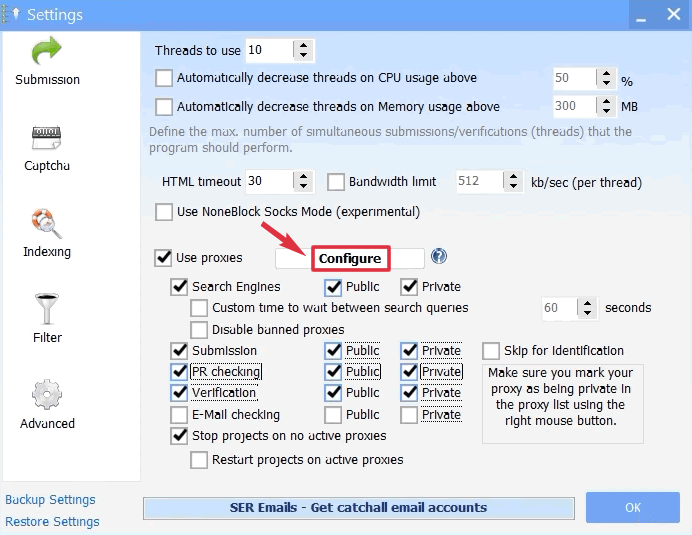692x535 pixels.
Task: Increase CPU usage percent threshold
Action: tap(606, 73)
